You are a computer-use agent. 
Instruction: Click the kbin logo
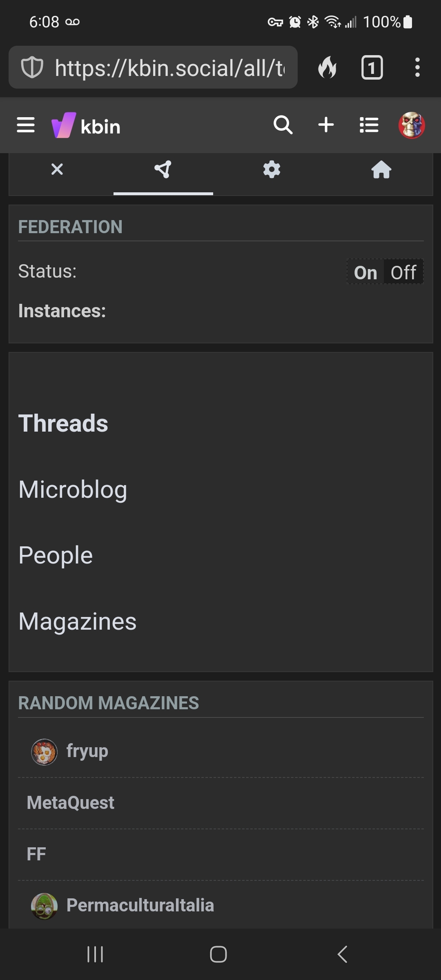[x=86, y=125]
